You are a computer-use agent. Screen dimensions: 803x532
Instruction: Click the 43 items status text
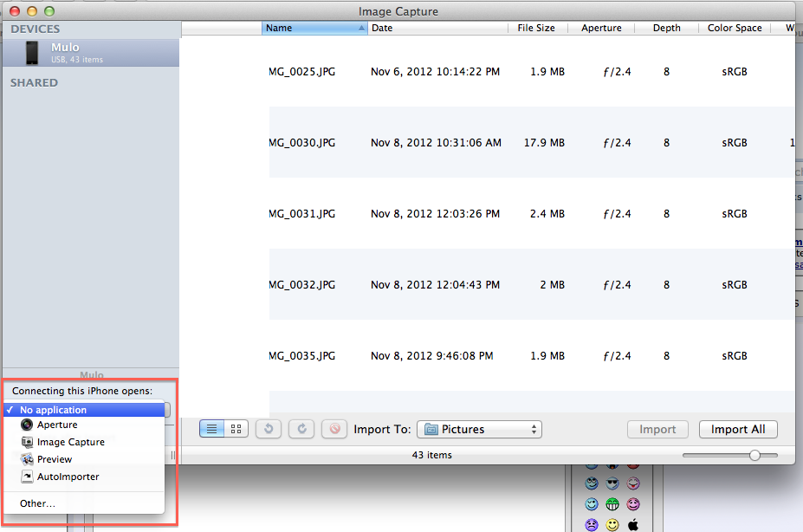pos(431,455)
